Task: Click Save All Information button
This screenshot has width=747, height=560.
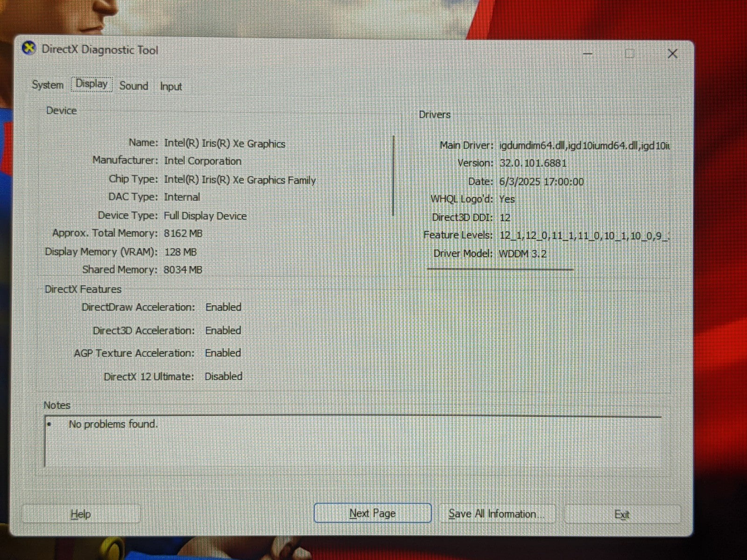Action: (x=492, y=514)
